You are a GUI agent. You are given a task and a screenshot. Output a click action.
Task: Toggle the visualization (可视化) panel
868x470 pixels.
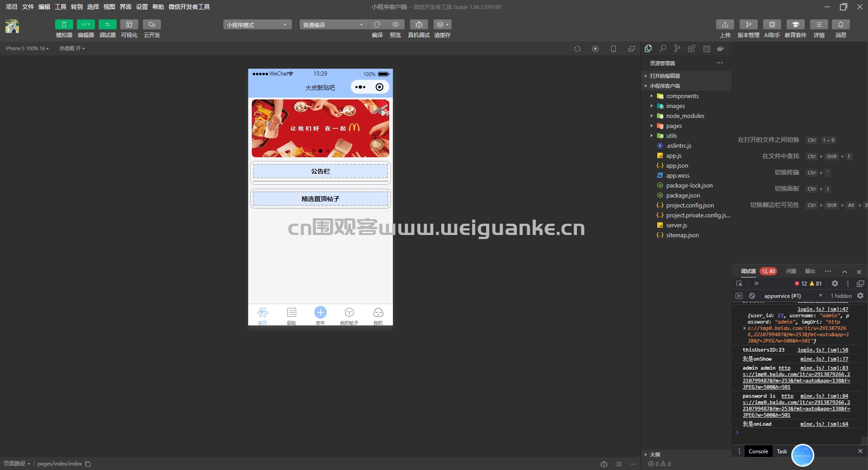[129, 24]
